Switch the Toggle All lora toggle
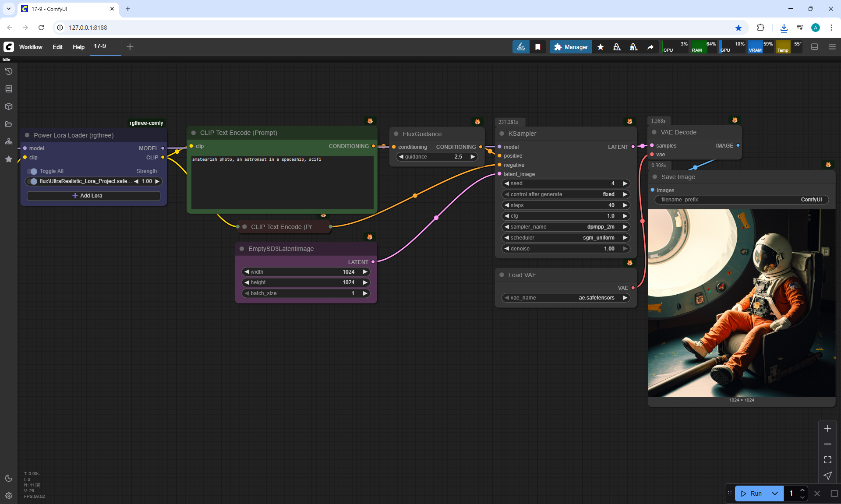This screenshot has height=504, width=841. [32, 171]
